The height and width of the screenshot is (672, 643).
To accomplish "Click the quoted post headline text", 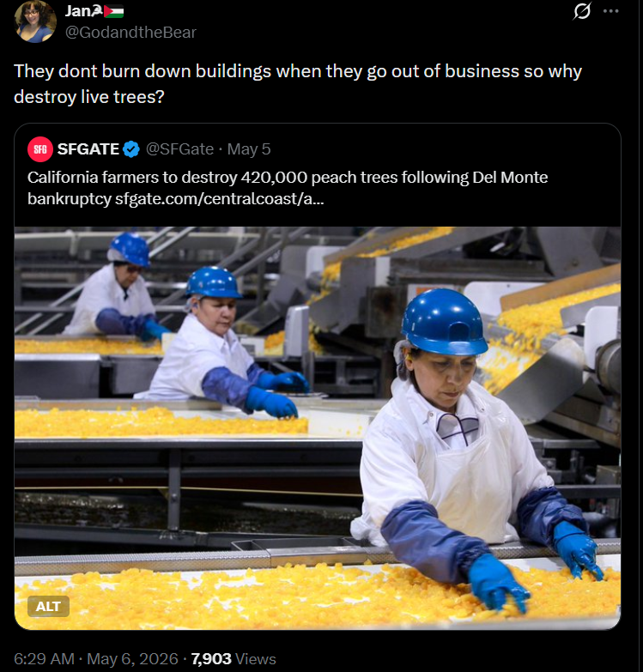I will [x=288, y=188].
